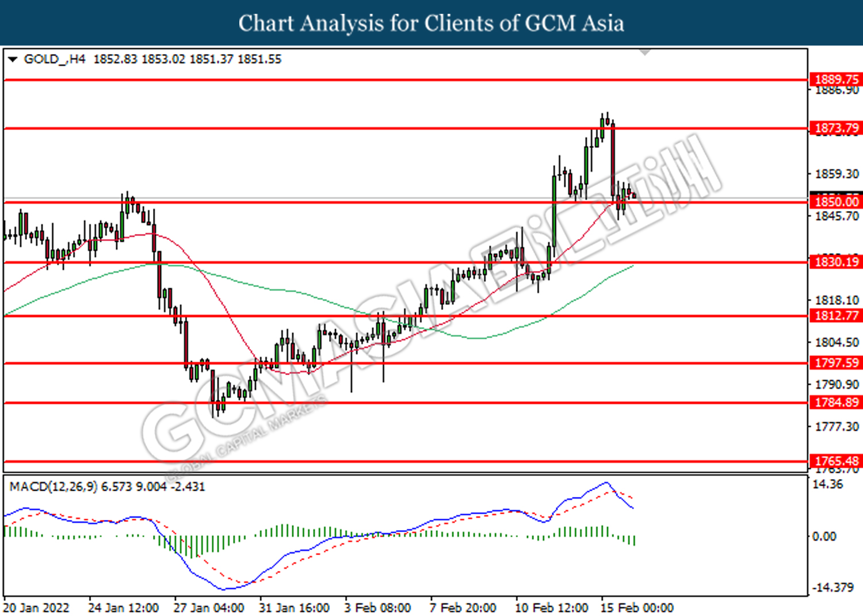
Task: Click the 1804.50 price axis value
Action: [x=837, y=342]
